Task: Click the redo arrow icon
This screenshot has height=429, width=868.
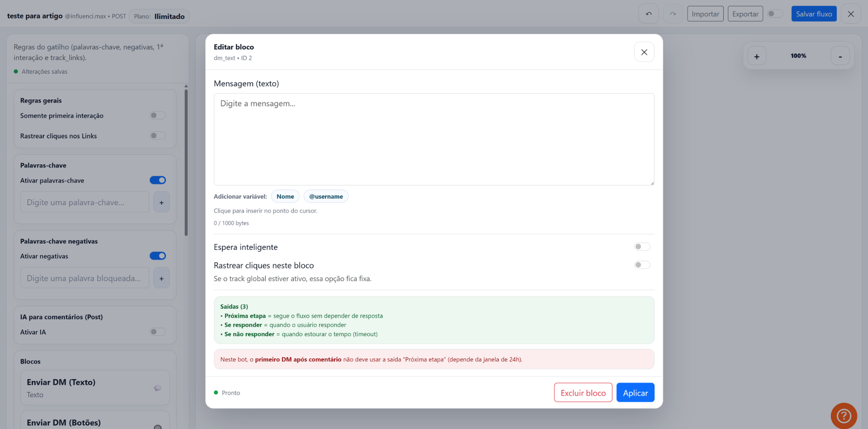Action: click(x=673, y=14)
